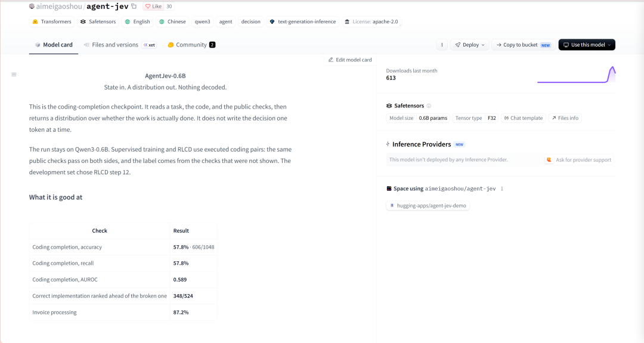Like the agent-jev model

point(154,6)
